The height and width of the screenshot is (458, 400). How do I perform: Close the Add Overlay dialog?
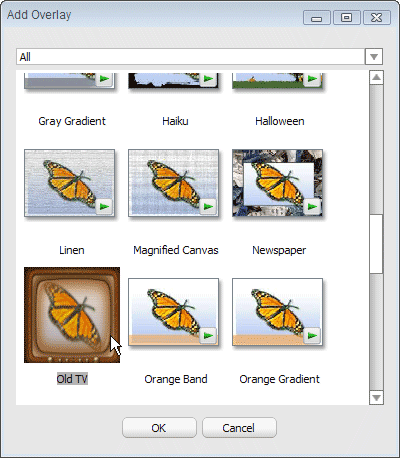pos(377,18)
